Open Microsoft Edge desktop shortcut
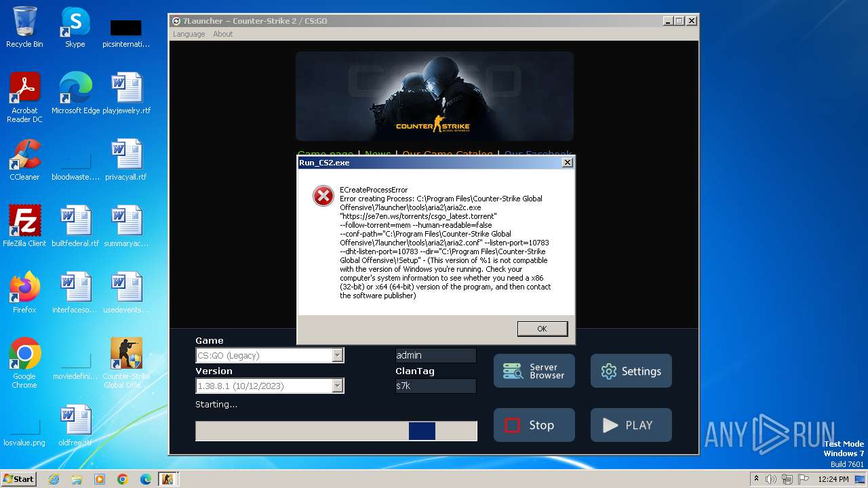The image size is (868, 488). 75,94
